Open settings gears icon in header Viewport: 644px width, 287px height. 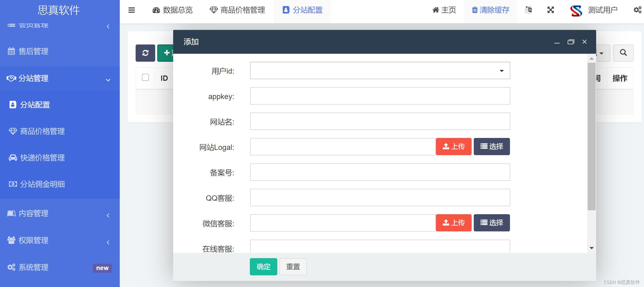pos(637,10)
